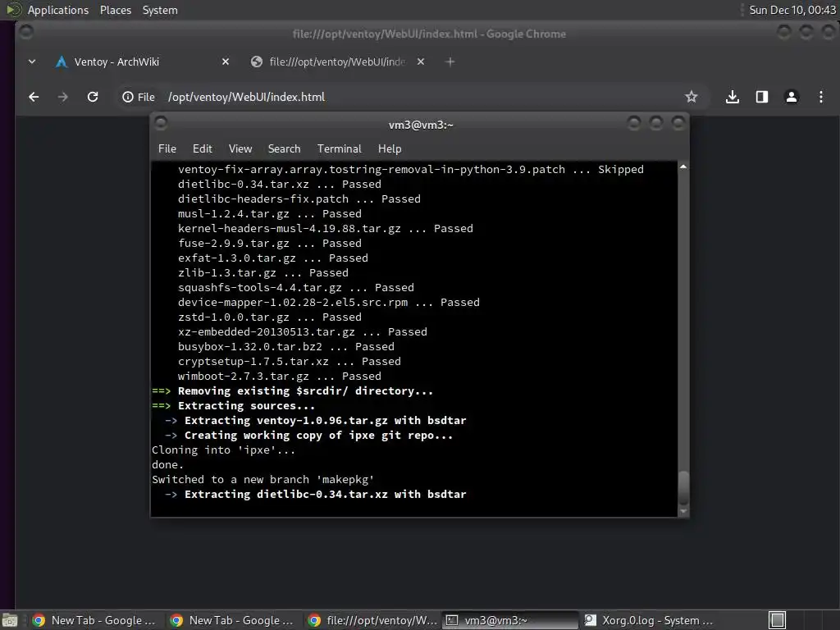Switch to second New Tab - Google taskbar item
The image size is (840, 630).
232,620
